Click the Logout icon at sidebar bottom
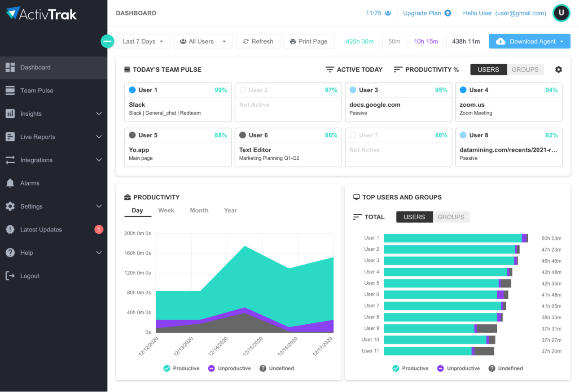579x392 pixels. point(10,276)
